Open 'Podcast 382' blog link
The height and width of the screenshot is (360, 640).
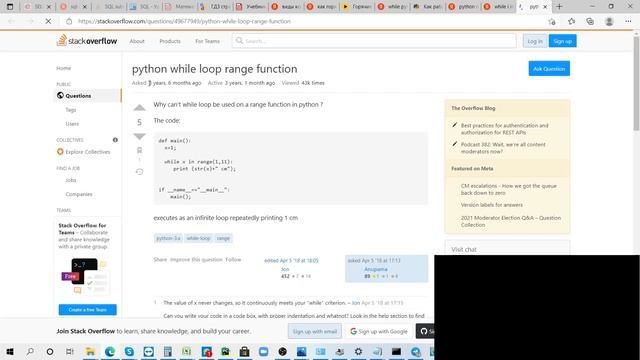(503, 148)
